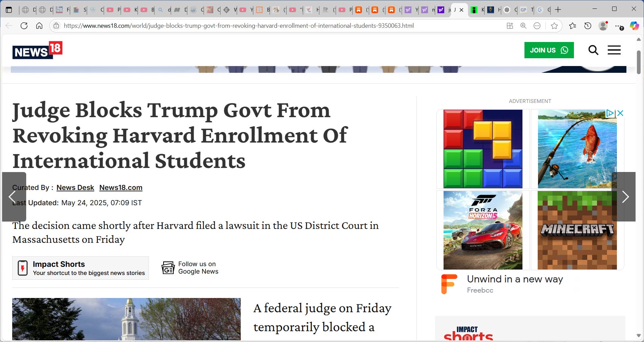644x342 pixels.
Task: Click Follow us on Google News
Action: pos(190,268)
